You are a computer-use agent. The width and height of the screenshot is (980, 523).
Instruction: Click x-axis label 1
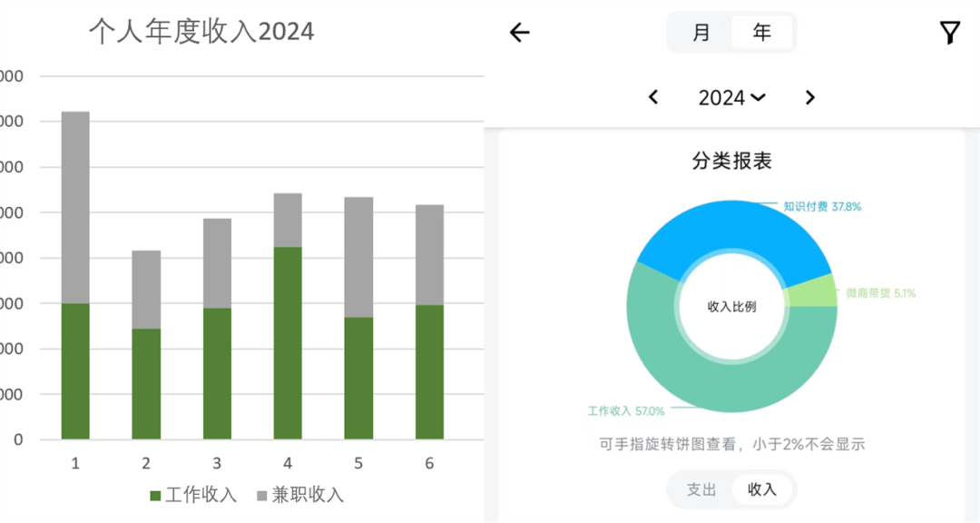click(75, 464)
